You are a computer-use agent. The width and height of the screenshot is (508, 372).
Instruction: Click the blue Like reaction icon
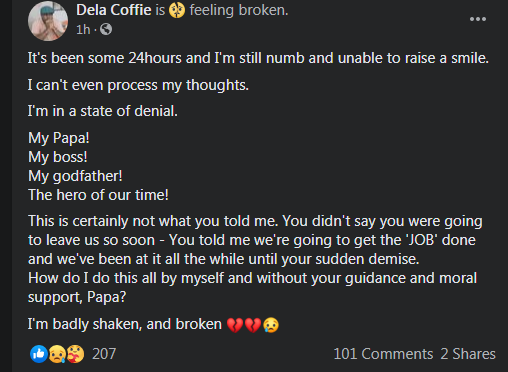pyautogui.click(x=39, y=354)
